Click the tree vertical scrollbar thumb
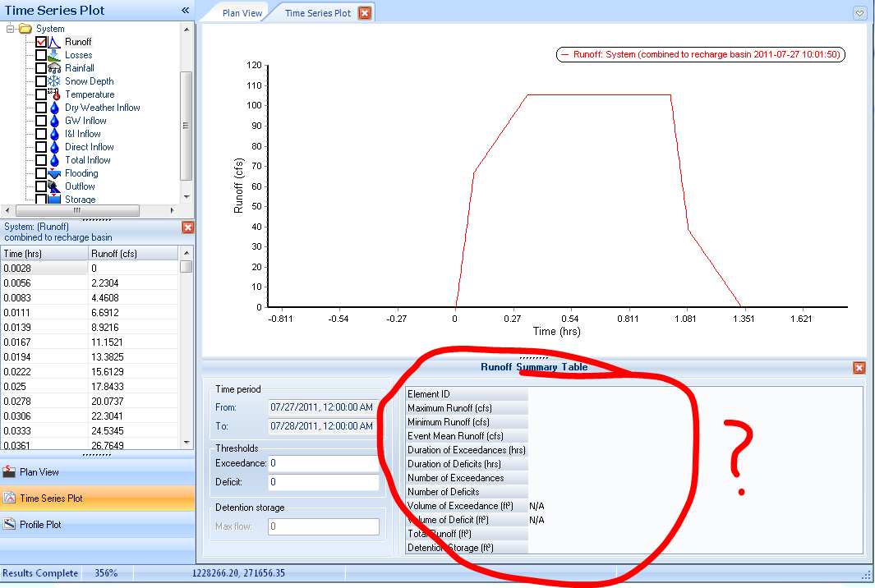 [187, 126]
